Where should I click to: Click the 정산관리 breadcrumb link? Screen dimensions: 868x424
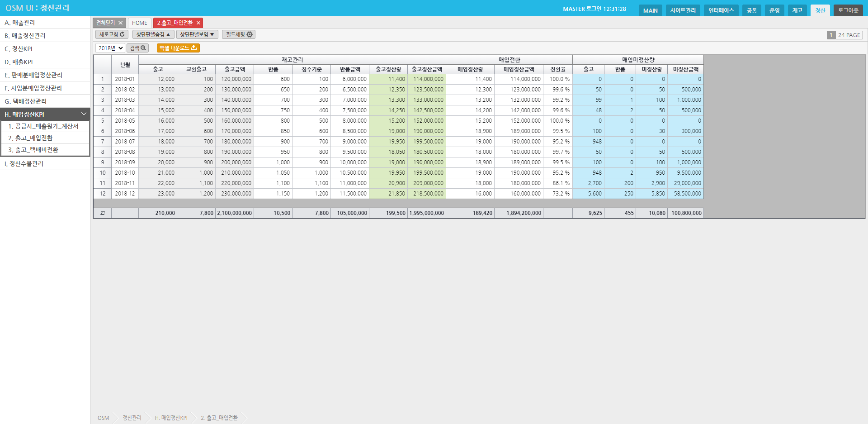coord(132,418)
